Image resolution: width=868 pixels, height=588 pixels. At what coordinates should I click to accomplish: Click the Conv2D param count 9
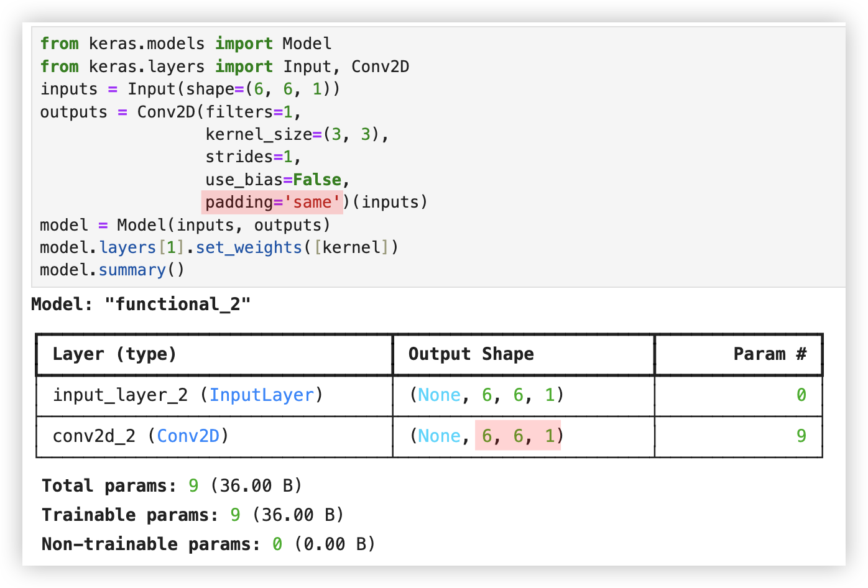[801, 436]
